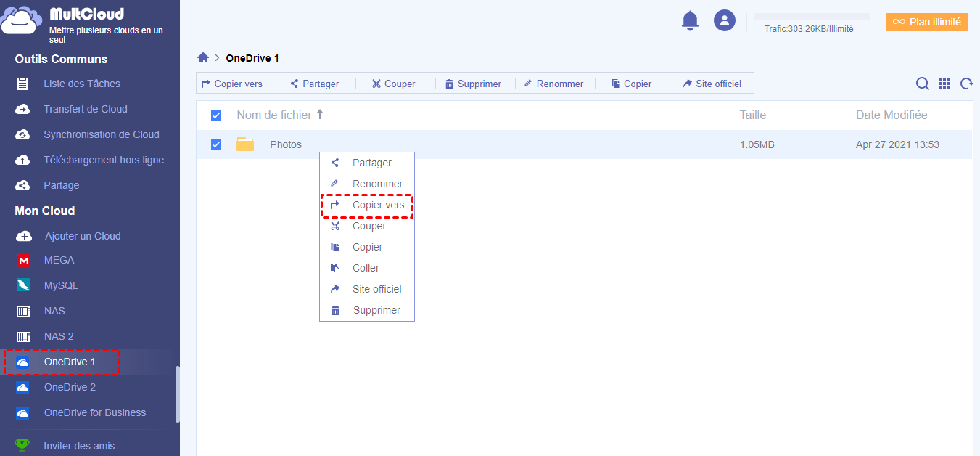Click the Téléchargement hors ligne icon
The height and width of the screenshot is (456, 980).
click(22, 160)
